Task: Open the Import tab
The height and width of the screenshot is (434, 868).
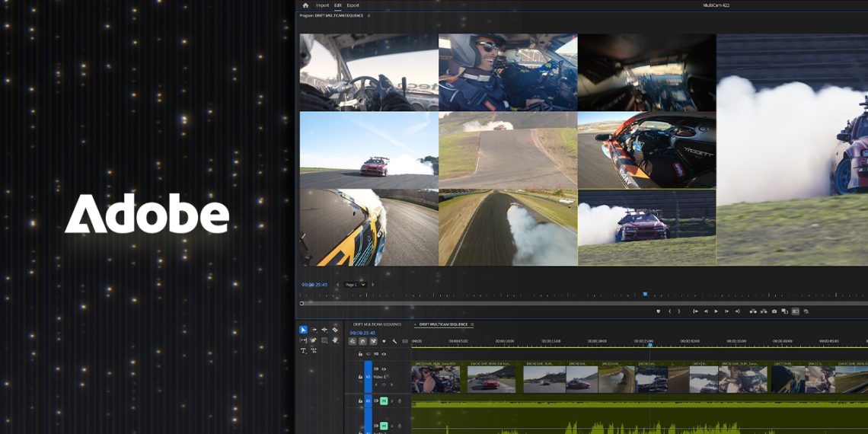Action: tap(322, 5)
